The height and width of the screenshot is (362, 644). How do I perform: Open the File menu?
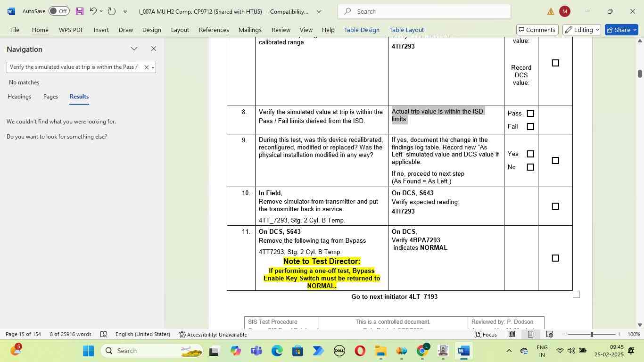[15, 30]
